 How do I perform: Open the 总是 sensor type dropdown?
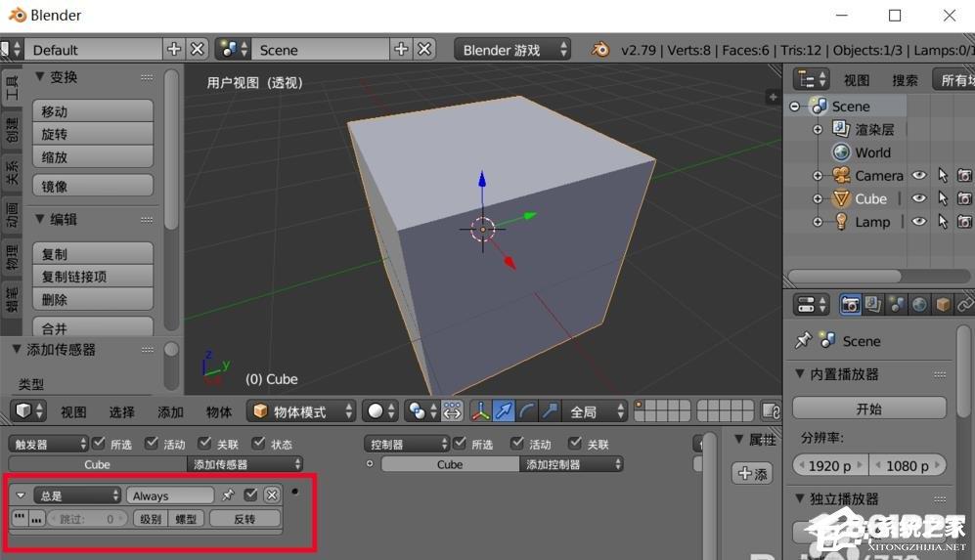[77, 495]
